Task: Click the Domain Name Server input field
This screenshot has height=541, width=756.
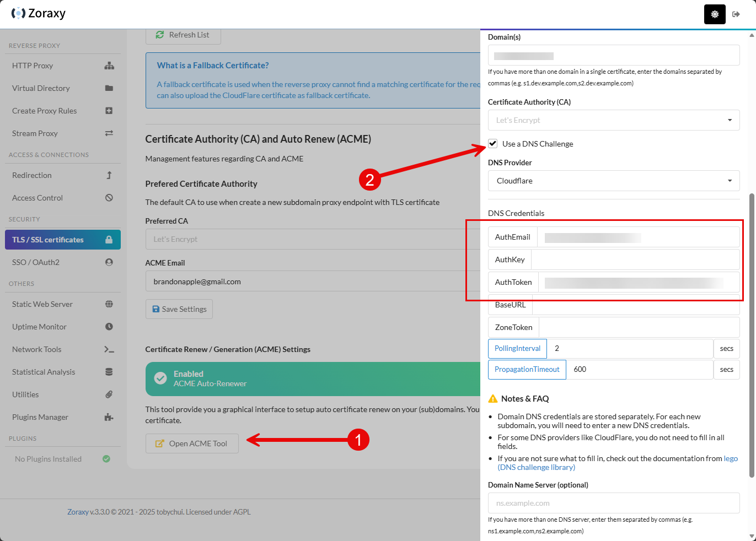Action: coord(614,503)
